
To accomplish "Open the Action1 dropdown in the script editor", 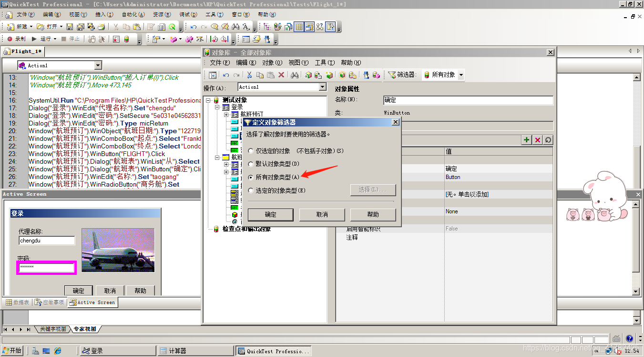I will pyautogui.click(x=98, y=65).
